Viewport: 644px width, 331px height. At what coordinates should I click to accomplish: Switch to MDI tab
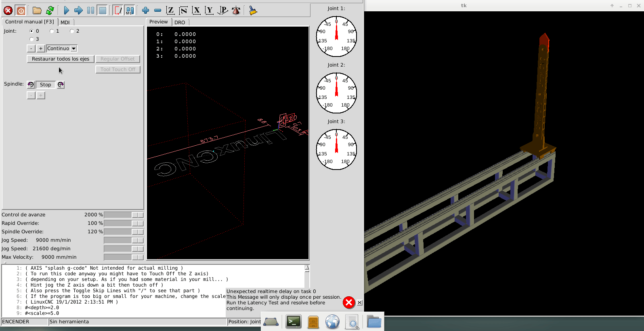65,22
